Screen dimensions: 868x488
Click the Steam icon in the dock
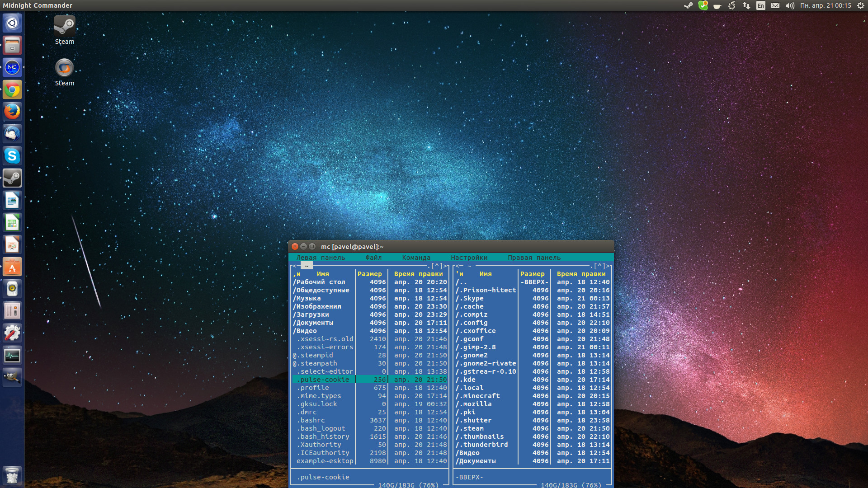(13, 177)
